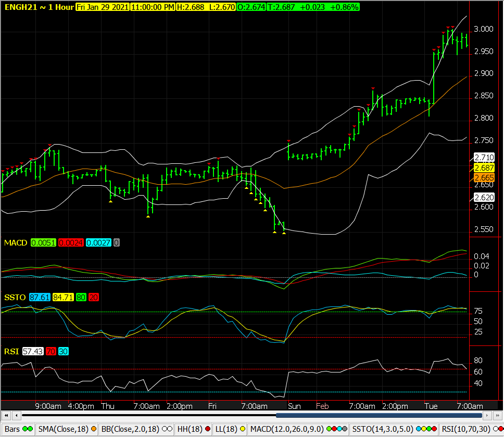The height and width of the screenshot is (437, 504).
Task: Open the SSTO(14,3.0,5.0) indicator button
Action: coord(394,429)
